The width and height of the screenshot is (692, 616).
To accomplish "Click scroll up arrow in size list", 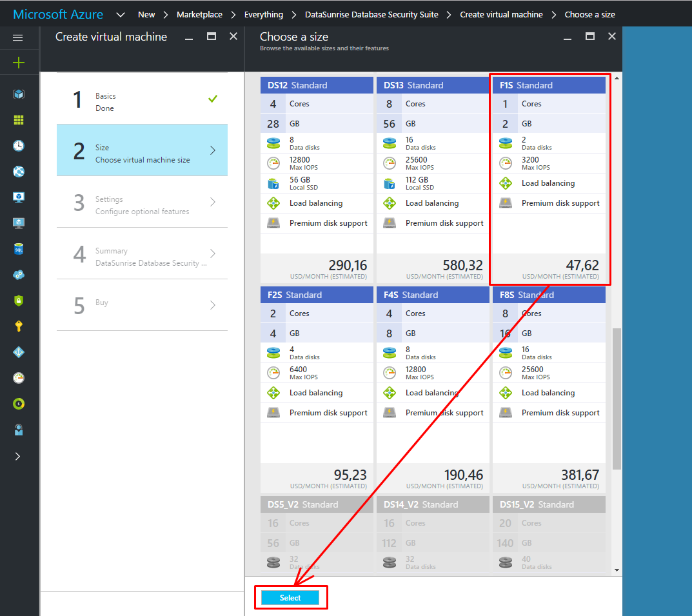I will 617,78.
